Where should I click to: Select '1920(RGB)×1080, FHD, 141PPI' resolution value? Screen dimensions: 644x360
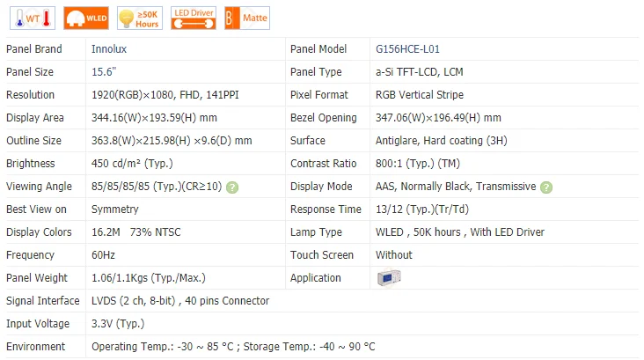(x=165, y=95)
